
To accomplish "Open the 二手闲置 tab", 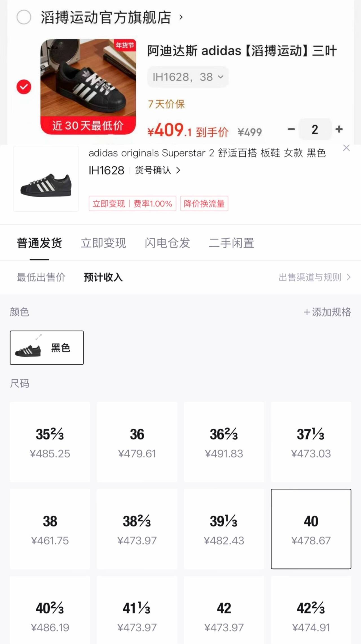I will [x=231, y=243].
